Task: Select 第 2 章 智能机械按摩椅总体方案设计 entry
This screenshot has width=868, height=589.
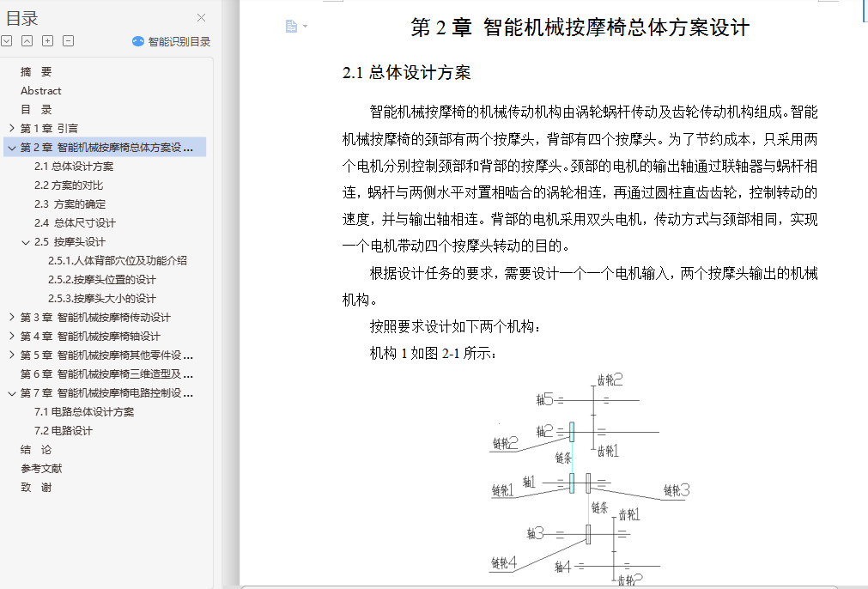Action: [106, 148]
